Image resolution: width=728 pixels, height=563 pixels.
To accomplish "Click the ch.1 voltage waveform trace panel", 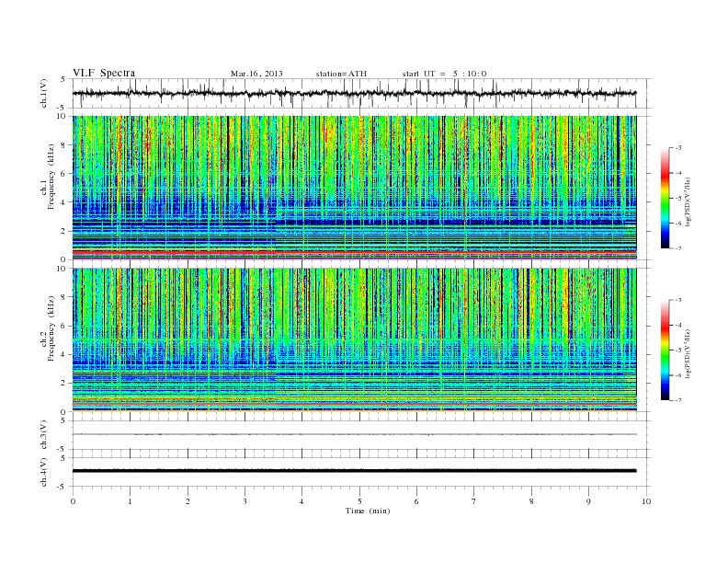I will pyautogui.click(x=360, y=93).
